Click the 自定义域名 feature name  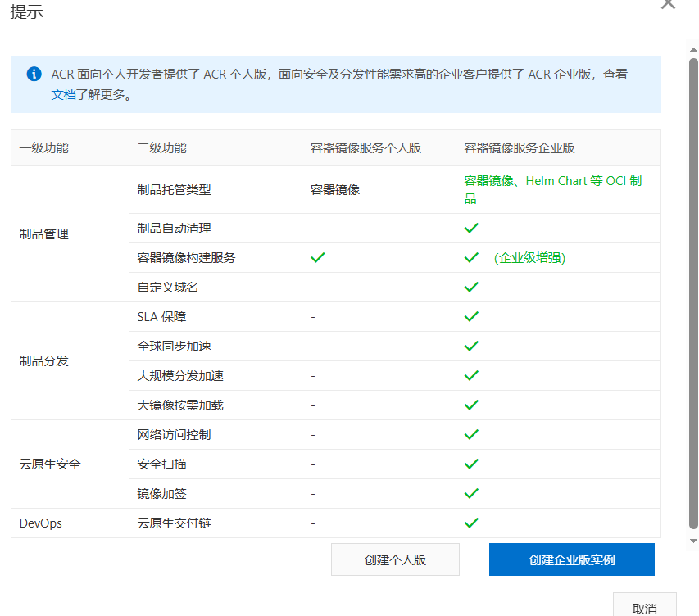click(168, 287)
